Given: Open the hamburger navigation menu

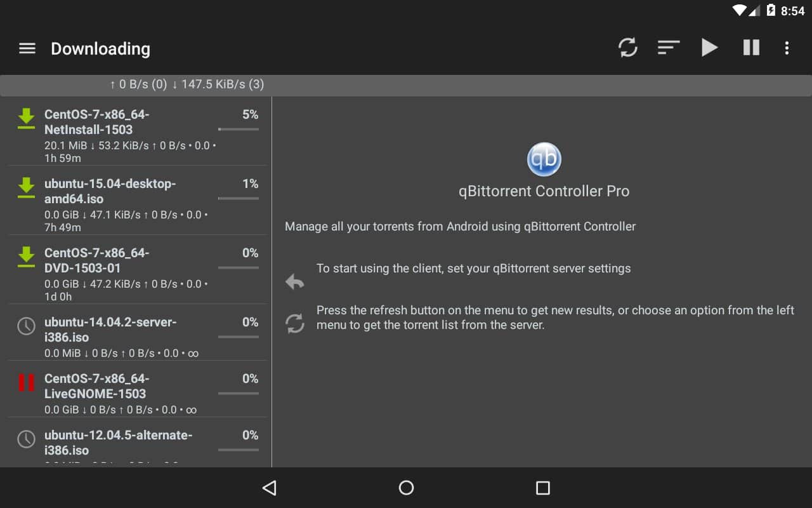Looking at the screenshot, I should pos(27,48).
